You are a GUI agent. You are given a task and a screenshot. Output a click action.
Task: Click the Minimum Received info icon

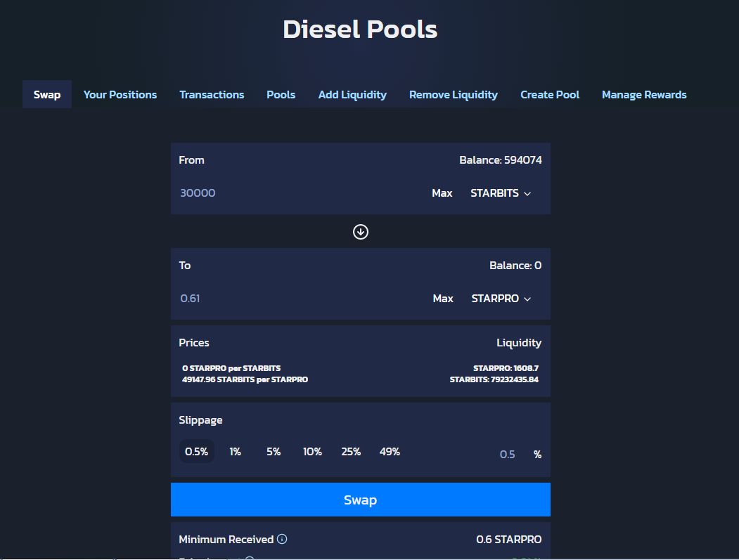click(282, 539)
